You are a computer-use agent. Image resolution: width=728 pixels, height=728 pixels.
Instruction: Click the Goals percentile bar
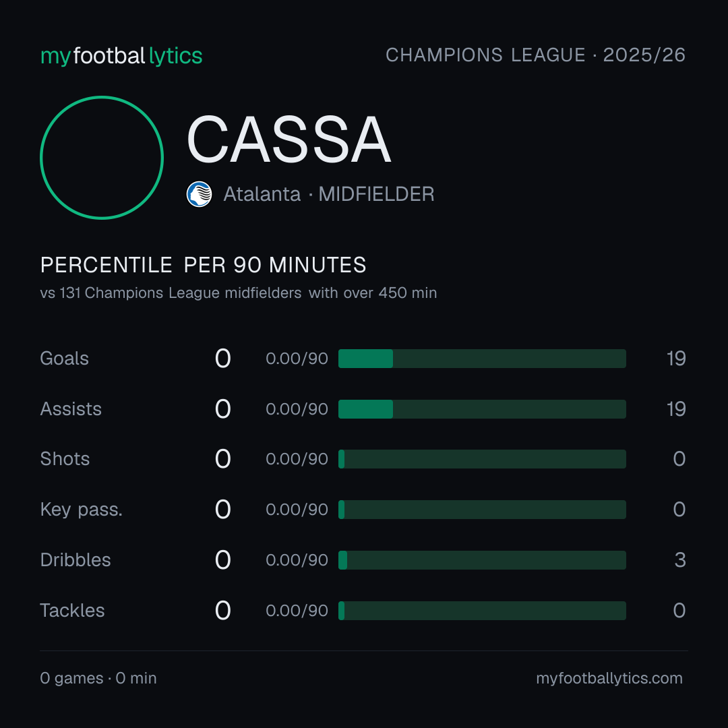[482, 359]
